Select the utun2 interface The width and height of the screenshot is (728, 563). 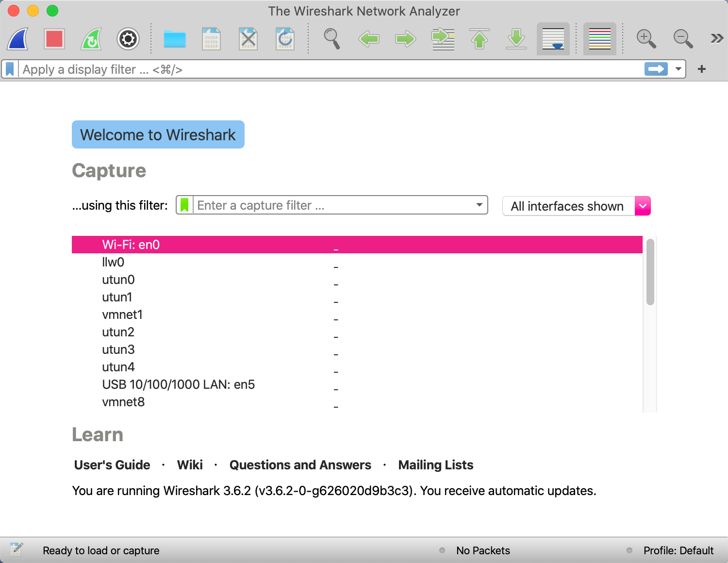[x=357, y=332]
